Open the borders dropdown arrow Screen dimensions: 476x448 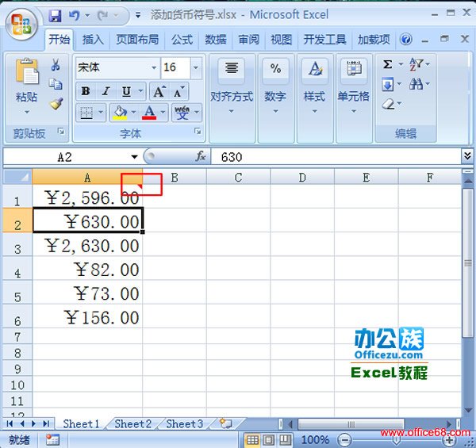point(101,113)
